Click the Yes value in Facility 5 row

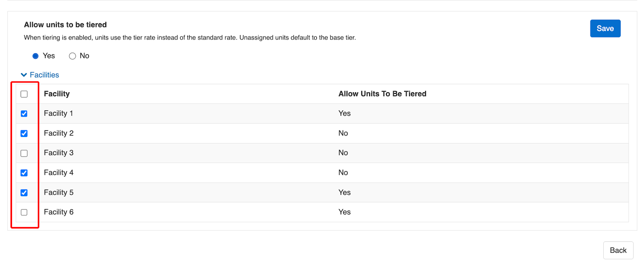pos(344,193)
